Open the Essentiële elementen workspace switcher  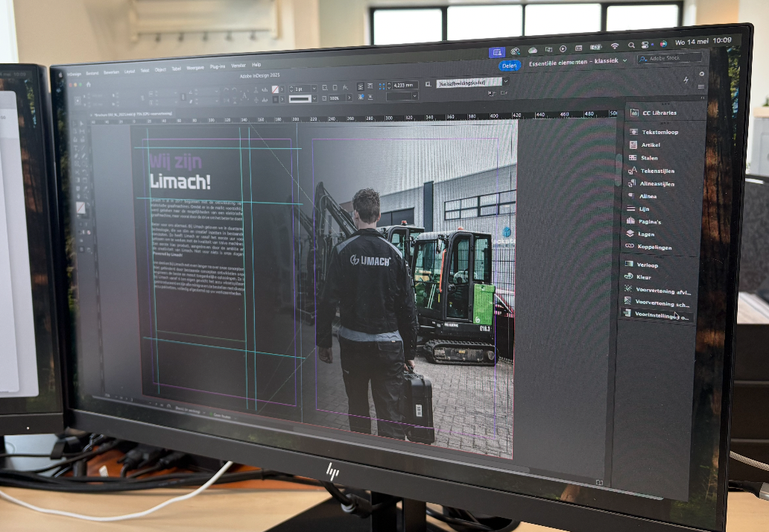tap(577, 62)
